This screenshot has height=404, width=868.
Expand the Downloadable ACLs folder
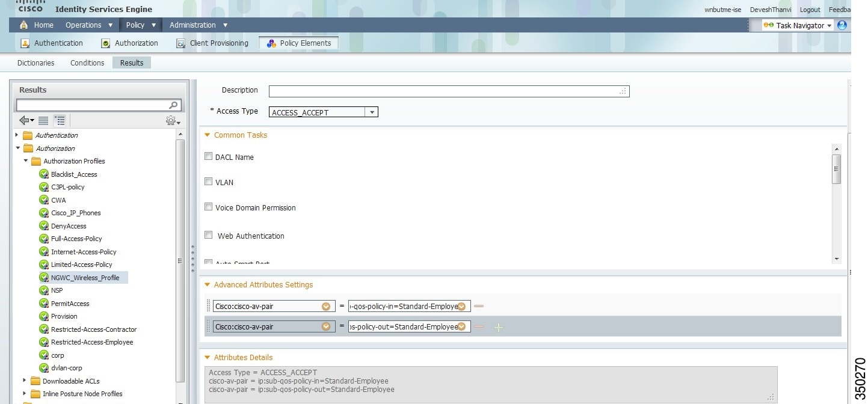coord(24,381)
